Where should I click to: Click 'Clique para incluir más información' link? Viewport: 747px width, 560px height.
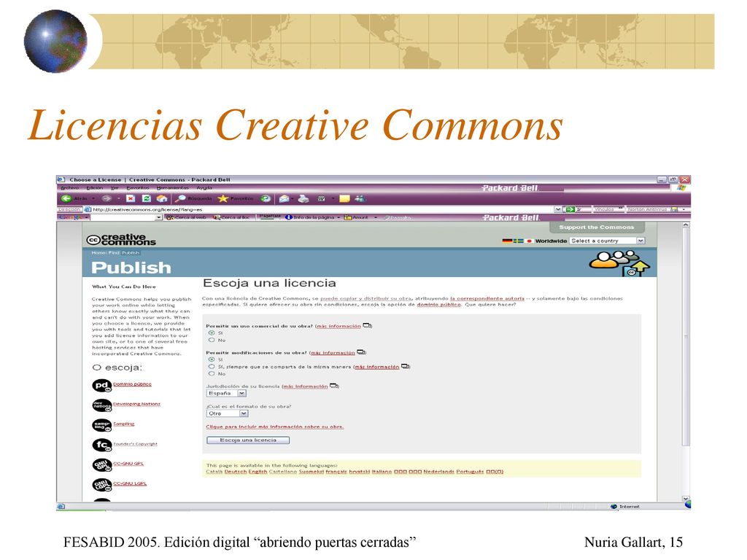tap(275, 427)
